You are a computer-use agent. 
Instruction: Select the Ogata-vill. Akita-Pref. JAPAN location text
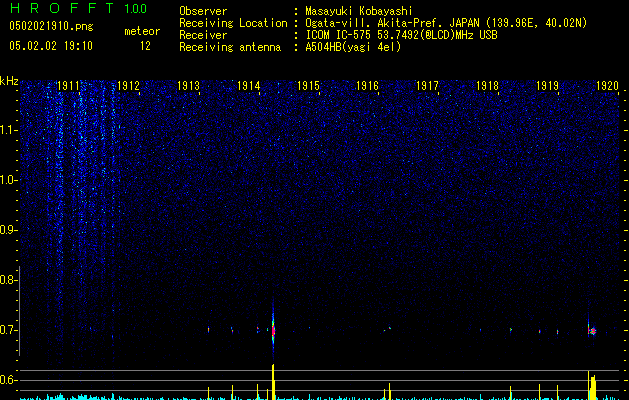[446, 23]
